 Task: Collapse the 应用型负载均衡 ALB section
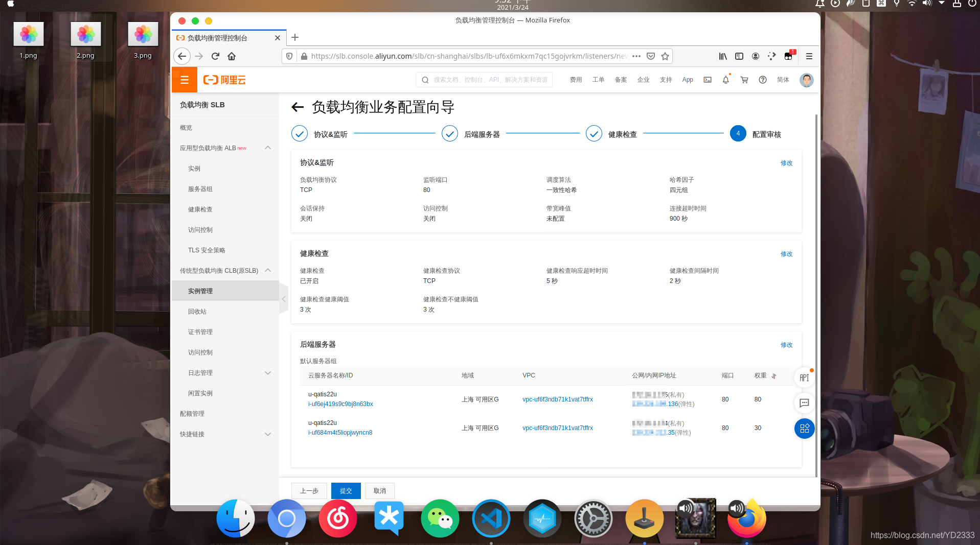(268, 148)
